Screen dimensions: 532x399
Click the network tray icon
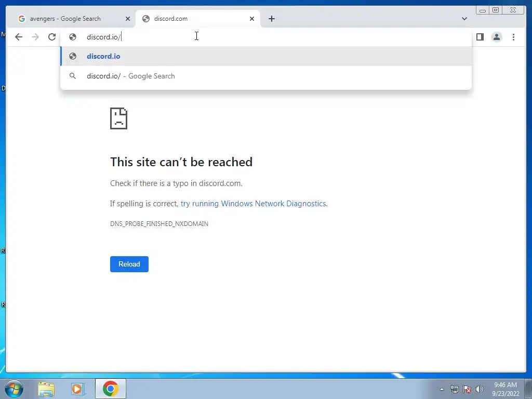(x=454, y=389)
